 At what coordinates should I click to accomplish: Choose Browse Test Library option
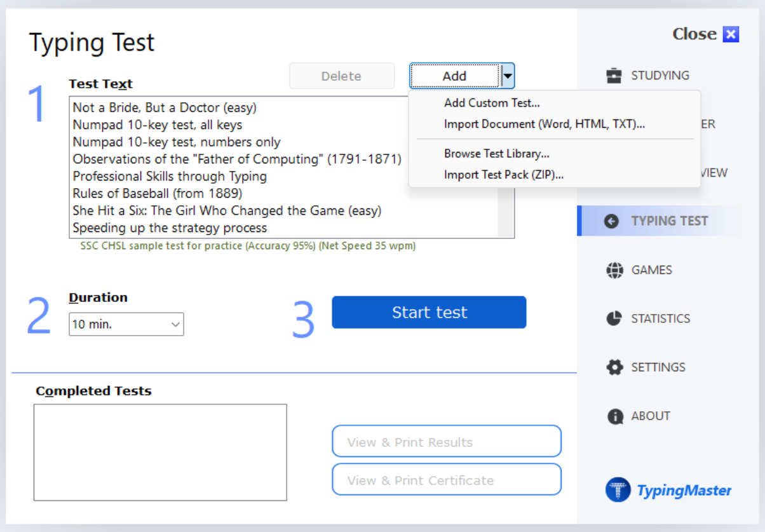tap(496, 154)
